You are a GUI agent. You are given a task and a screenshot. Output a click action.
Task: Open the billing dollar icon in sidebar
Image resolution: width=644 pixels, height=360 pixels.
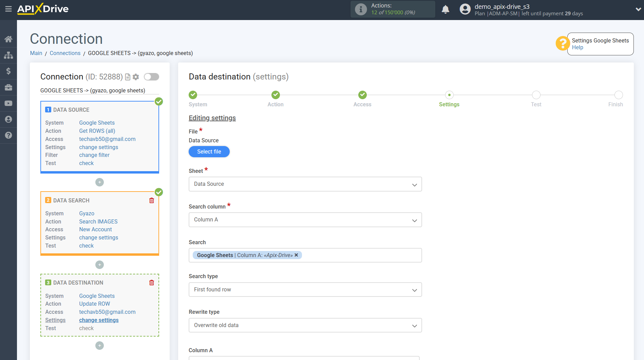click(x=8, y=71)
